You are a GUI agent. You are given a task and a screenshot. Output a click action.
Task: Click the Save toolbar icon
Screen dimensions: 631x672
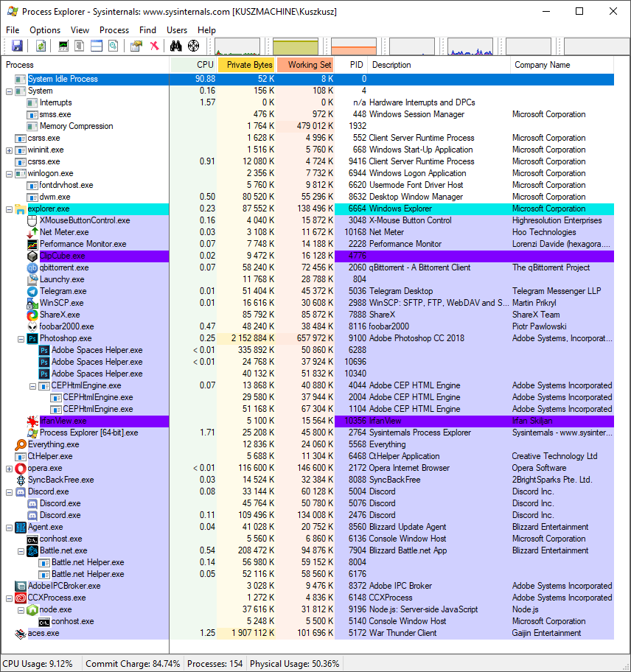(17, 46)
